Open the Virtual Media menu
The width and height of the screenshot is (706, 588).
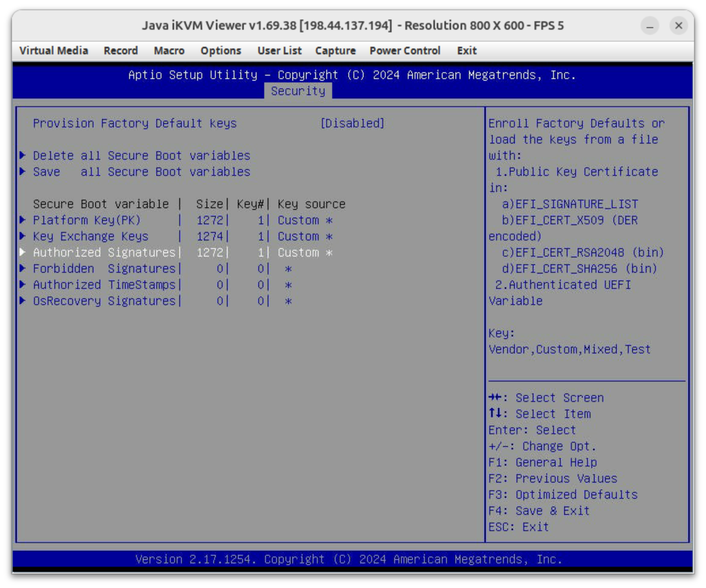point(54,51)
